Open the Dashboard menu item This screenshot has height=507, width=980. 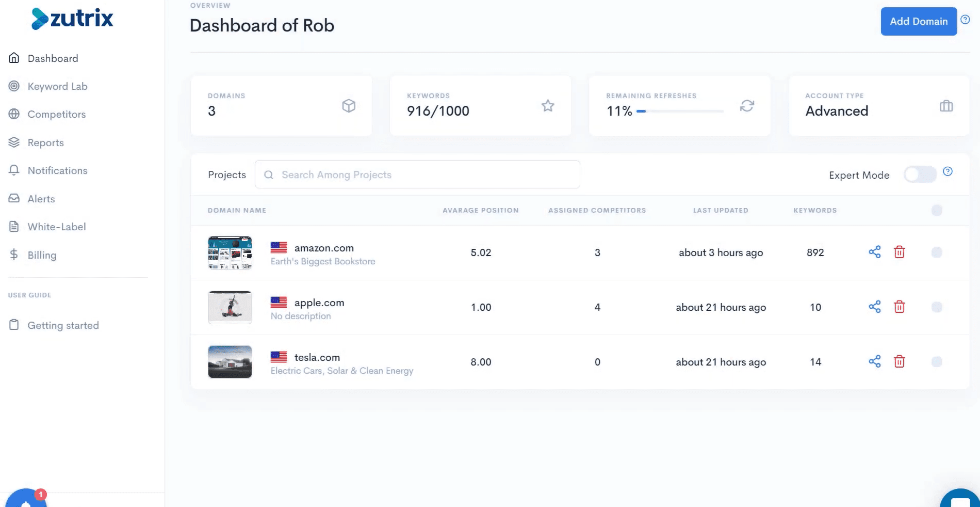click(x=53, y=58)
